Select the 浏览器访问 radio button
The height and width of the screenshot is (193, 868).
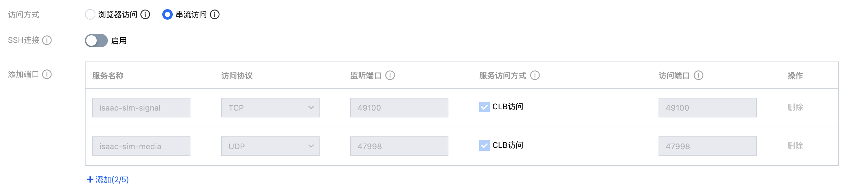[90, 14]
